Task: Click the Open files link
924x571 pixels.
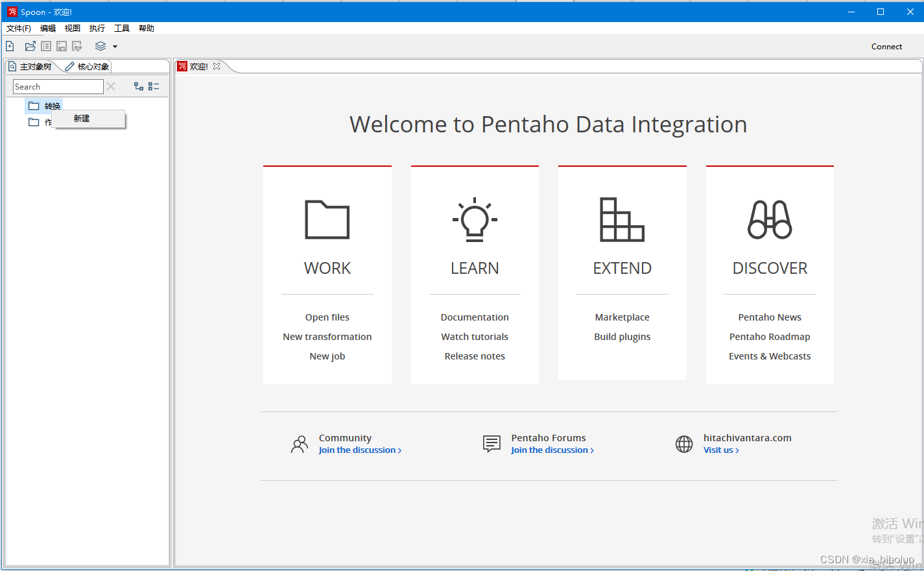Action: coord(327,317)
